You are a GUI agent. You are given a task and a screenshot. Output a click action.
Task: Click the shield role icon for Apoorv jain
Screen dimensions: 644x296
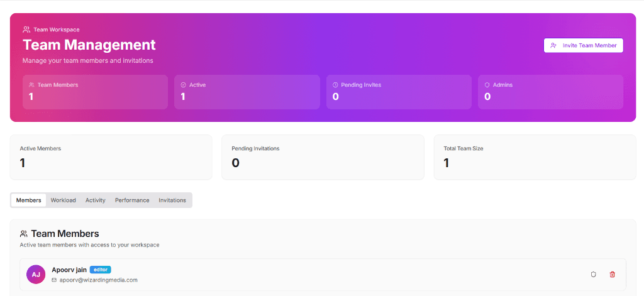[593, 275]
